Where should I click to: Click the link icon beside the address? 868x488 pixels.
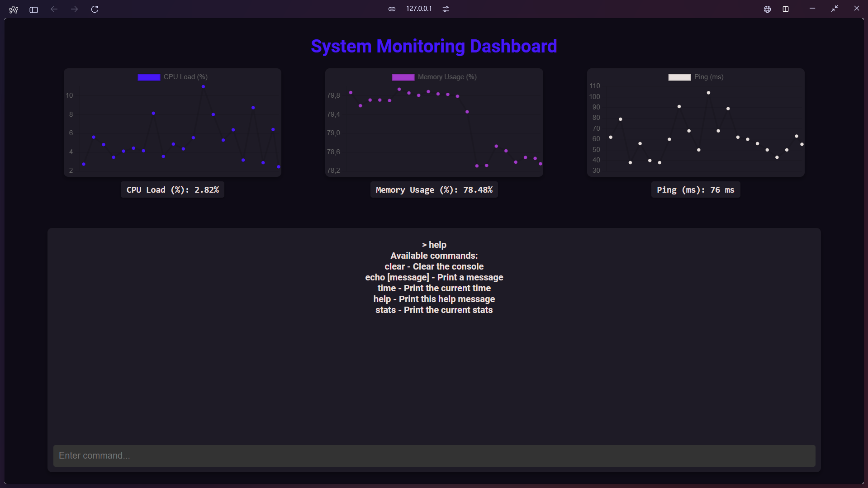click(x=392, y=9)
